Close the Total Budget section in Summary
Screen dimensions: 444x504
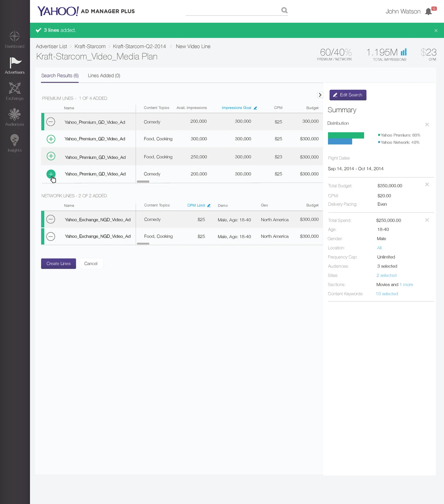(427, 184)
